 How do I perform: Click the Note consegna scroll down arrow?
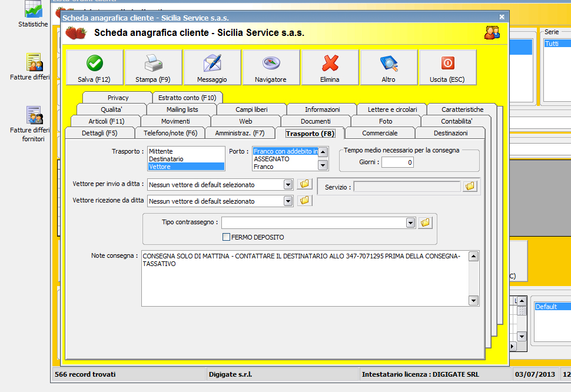pos(473,301)
